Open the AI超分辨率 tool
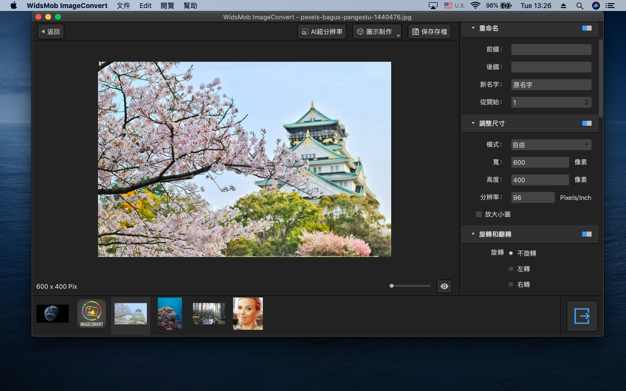Viewport: 626px width, 391px height. click(x=322, y=32)
